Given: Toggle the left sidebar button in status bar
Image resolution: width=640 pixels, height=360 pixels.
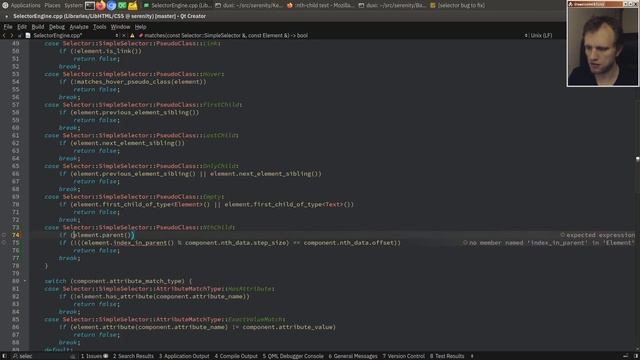Looking at the screenshot, I should pos(4,356).
